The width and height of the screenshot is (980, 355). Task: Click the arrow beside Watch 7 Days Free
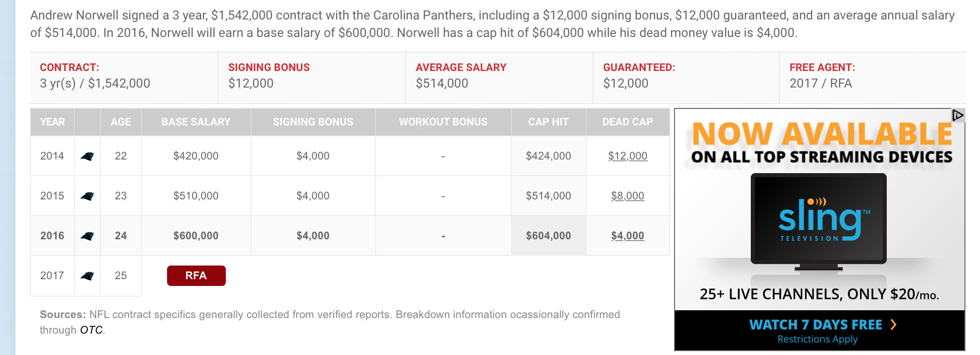pos(894,324)
